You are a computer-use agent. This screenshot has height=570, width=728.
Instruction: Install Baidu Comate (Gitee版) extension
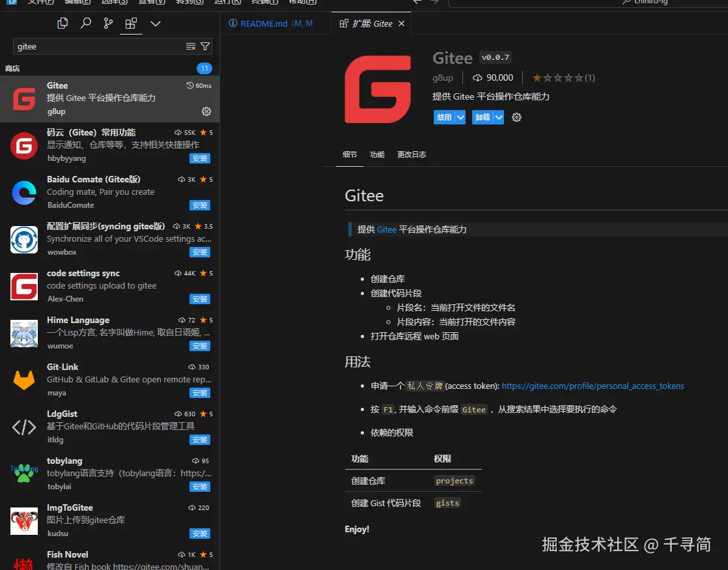coord(200,205)
